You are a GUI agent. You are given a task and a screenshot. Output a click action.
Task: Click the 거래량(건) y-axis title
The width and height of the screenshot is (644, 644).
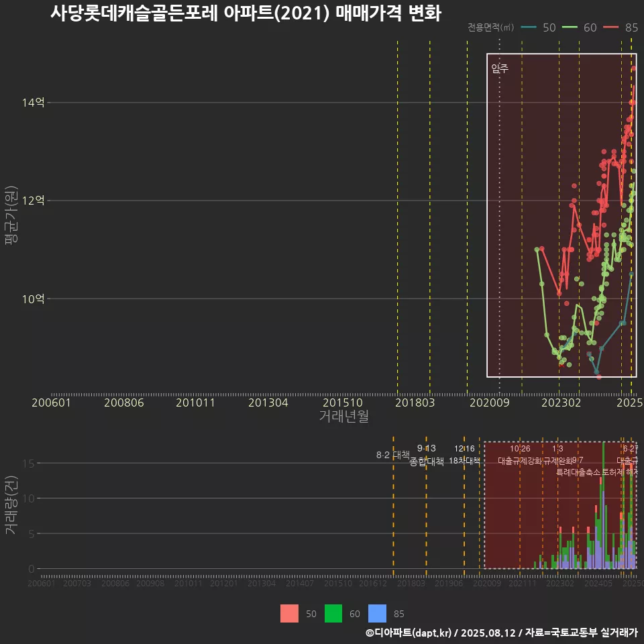coord(11,504)
